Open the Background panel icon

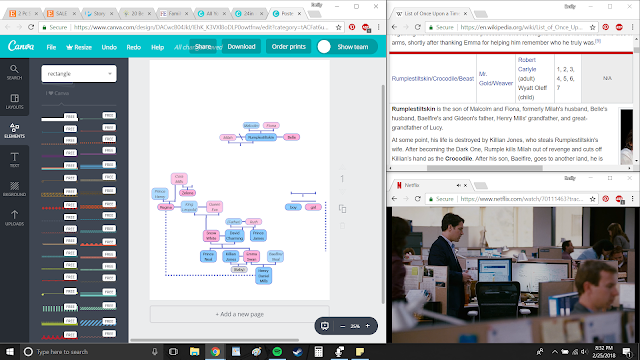(x=14, y=189)
